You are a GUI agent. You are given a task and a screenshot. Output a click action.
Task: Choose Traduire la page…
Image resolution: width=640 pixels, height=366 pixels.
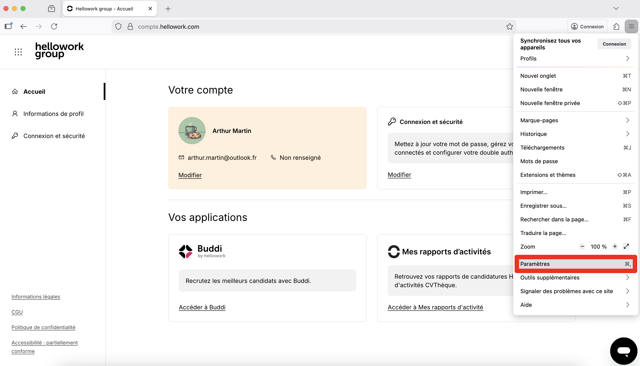575,233
